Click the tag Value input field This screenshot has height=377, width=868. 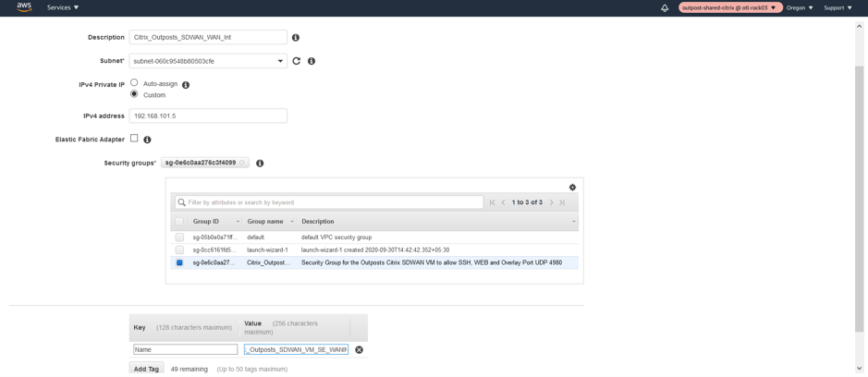(x=296, y=349)
